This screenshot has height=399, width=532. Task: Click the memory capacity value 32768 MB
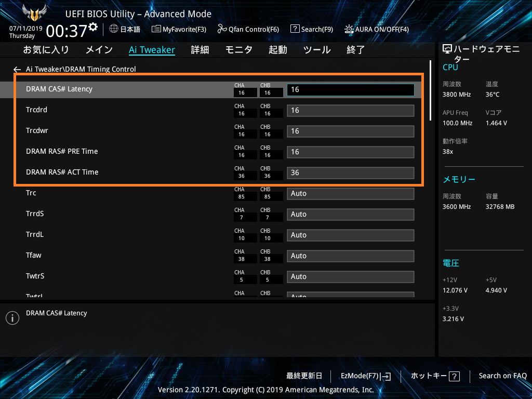(x=500, y=207)
